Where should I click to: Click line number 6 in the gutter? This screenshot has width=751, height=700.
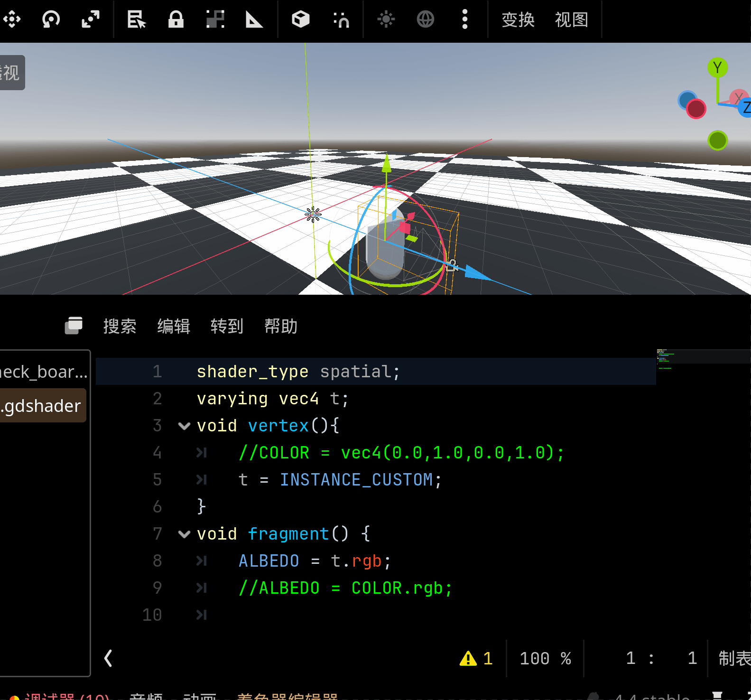158,507
